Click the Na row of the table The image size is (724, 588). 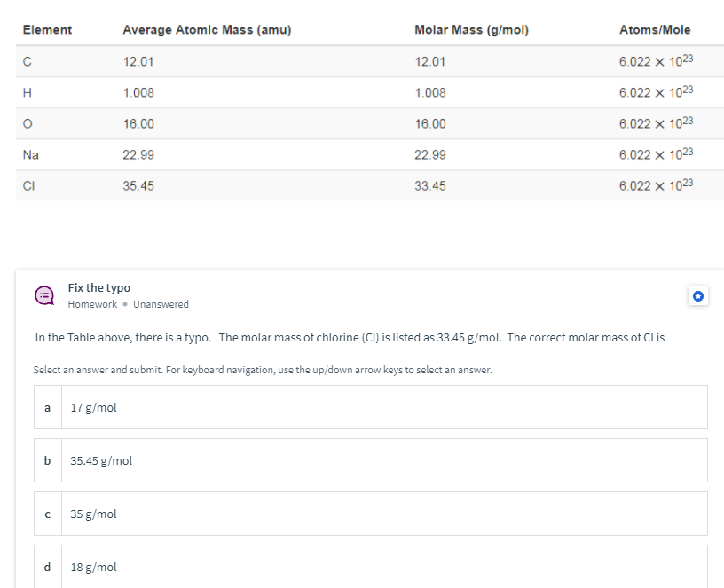pyautogui.click(x=355, y=154)
